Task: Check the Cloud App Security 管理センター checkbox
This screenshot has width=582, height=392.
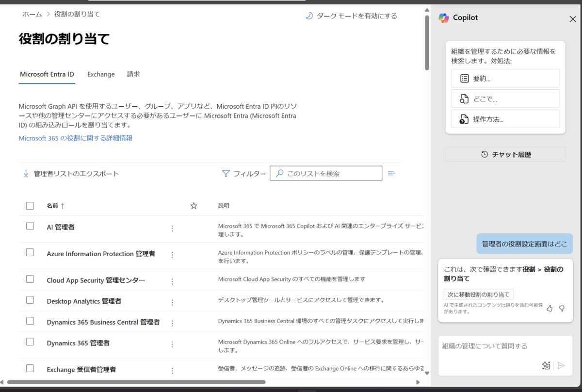Action: (30, 279)
